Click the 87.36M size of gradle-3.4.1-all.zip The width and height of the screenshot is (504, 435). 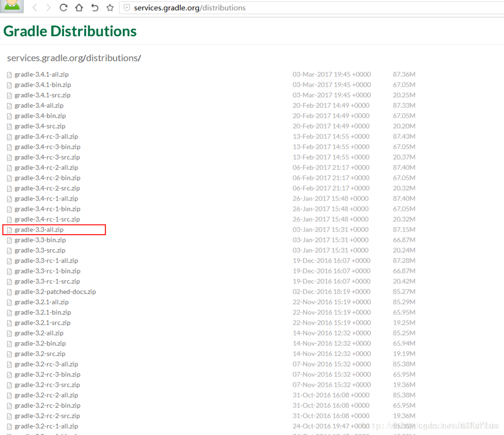pyautogui.click(x=404, y=75)
